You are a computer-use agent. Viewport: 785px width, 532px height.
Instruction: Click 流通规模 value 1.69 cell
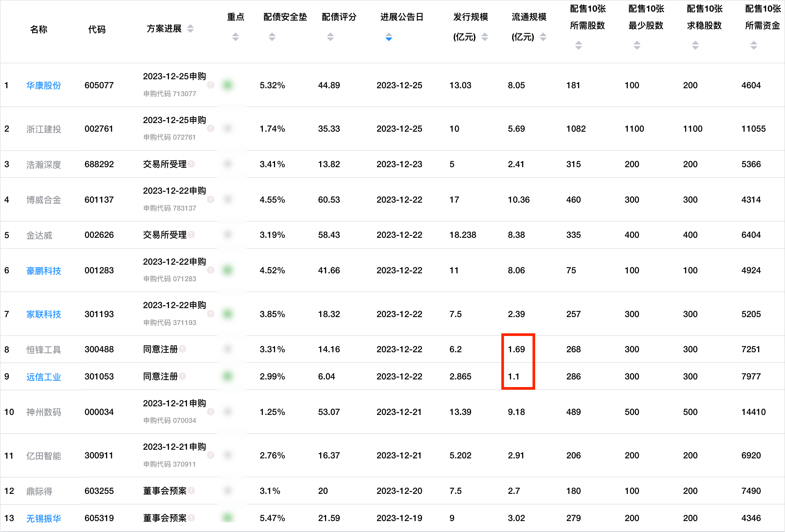pos(516,349)
